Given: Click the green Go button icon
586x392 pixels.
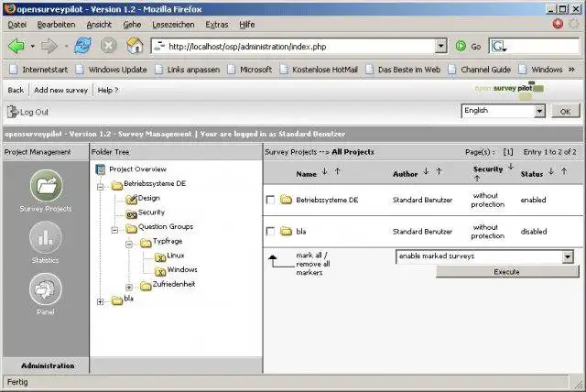Looking at the screenshot, I should (x=461, y=47).
